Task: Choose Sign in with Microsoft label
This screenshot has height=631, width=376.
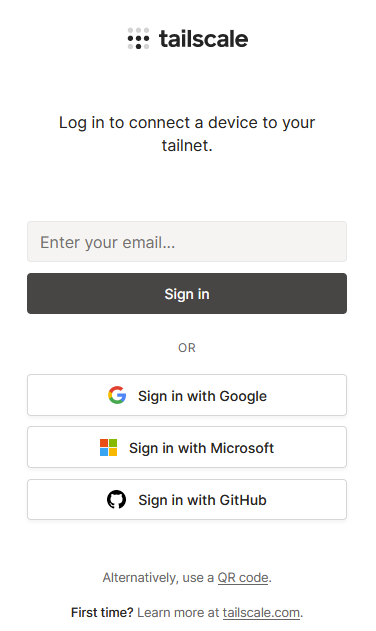Action: (201, 448)
